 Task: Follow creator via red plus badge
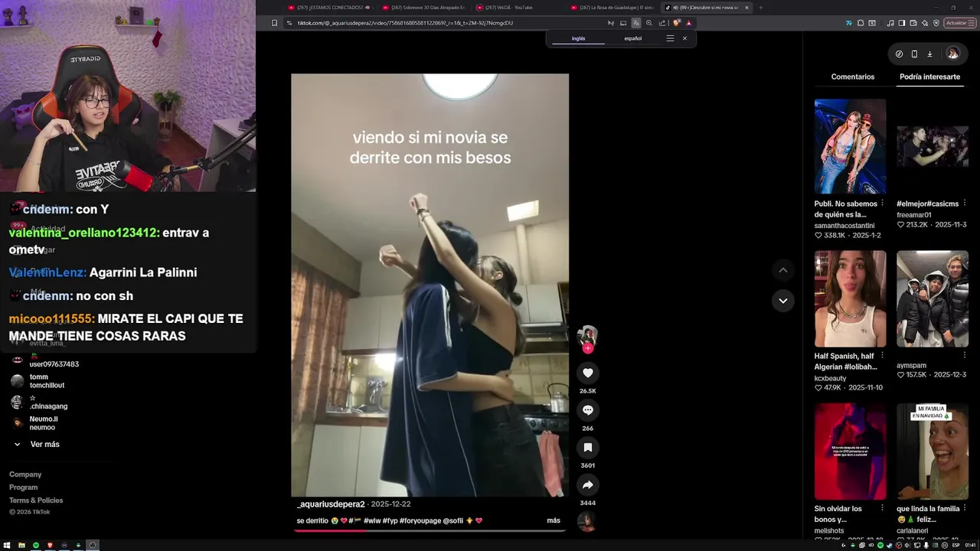coord(587,348)
